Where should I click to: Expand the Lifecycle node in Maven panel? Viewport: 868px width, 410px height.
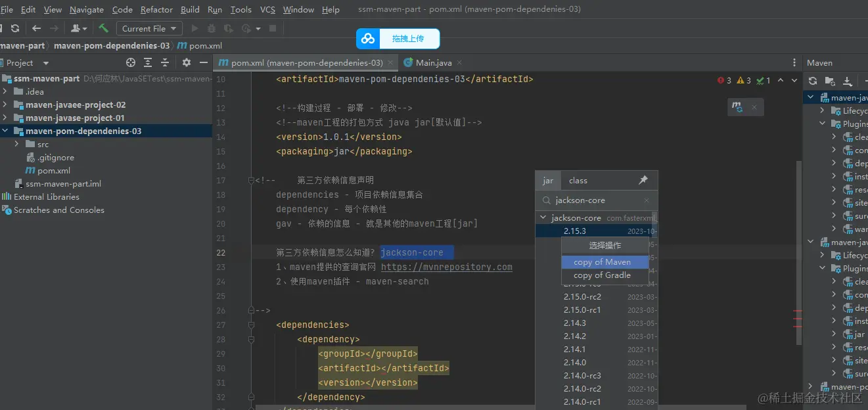[x=823, y=110]
